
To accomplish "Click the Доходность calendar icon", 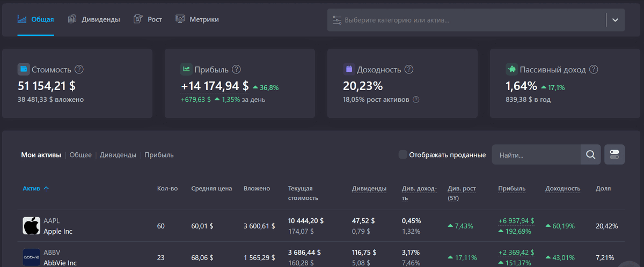I will coord(349,69).
